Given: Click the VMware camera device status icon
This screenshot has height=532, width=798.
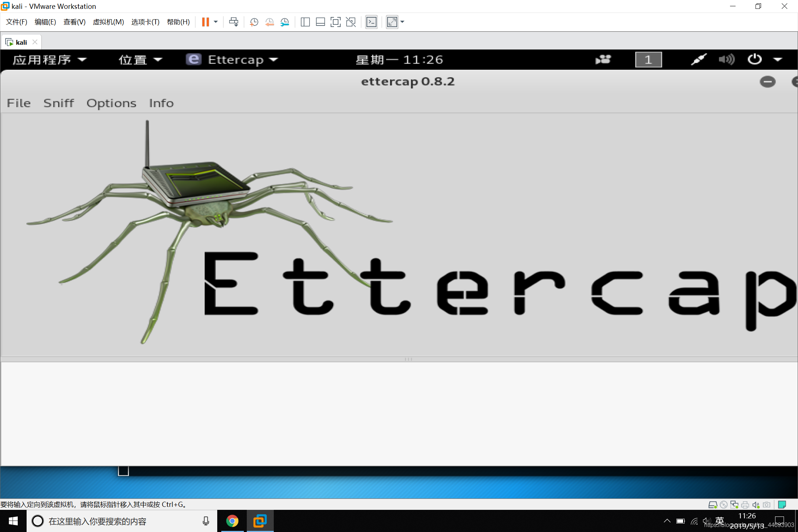Looking at the screenshot, I should pyautogui.click(x=767, y=505).
